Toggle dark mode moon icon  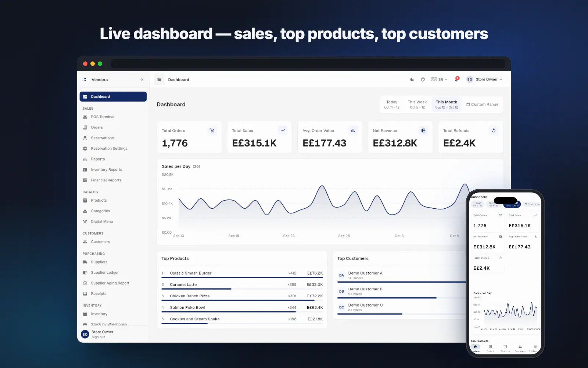click(x=412, y=79)
